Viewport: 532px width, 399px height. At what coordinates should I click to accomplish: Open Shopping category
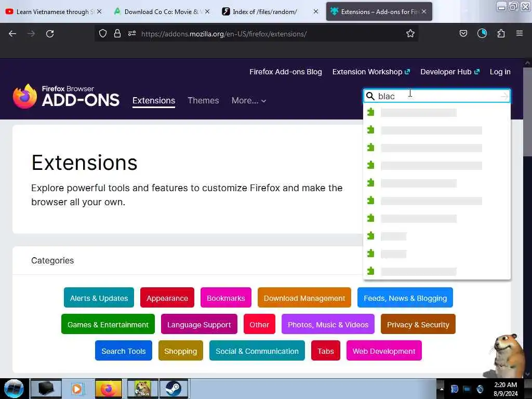pos(180,351)
